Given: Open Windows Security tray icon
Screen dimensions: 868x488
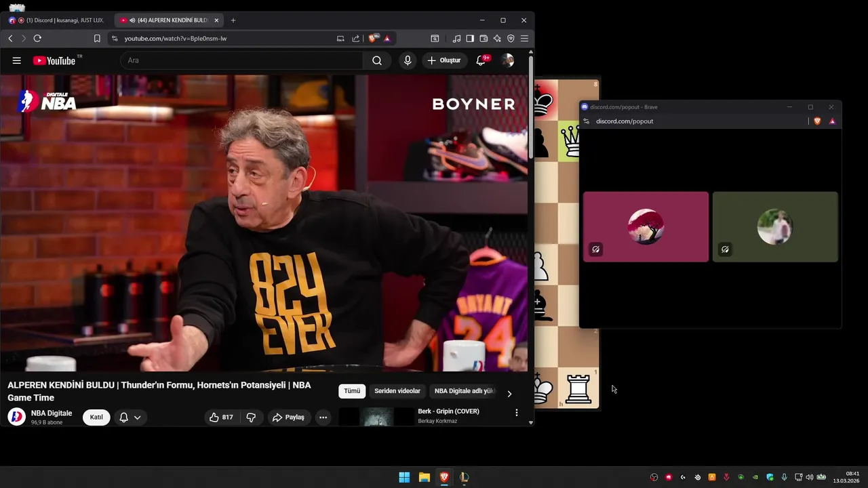Looking at the screenshot, I should pos(770,477).
